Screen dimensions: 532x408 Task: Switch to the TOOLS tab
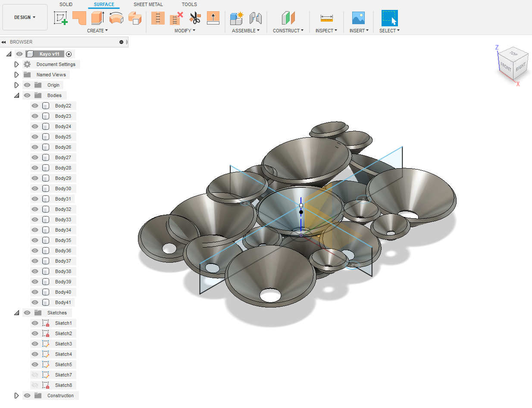pyautogui.click(x=189, y=4)
